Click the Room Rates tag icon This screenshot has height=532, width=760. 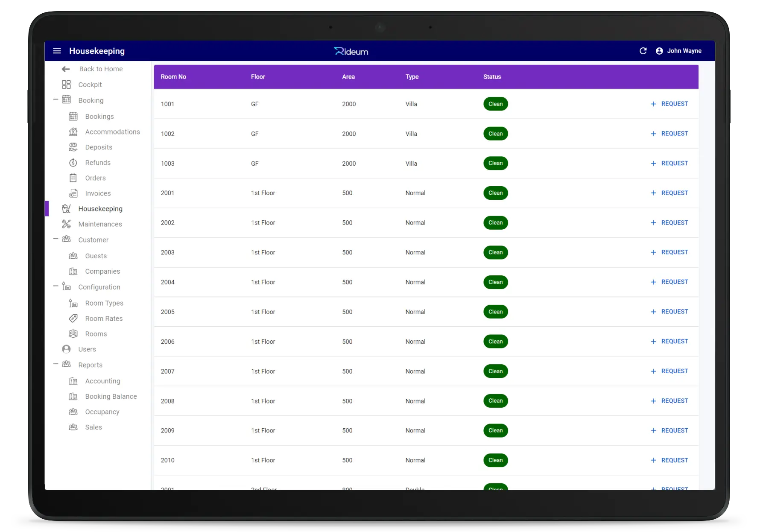tap(73, 319)
